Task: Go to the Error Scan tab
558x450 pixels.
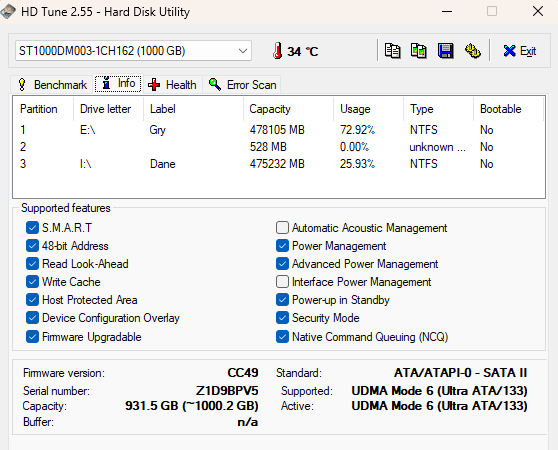Action: tap(242, 85)
